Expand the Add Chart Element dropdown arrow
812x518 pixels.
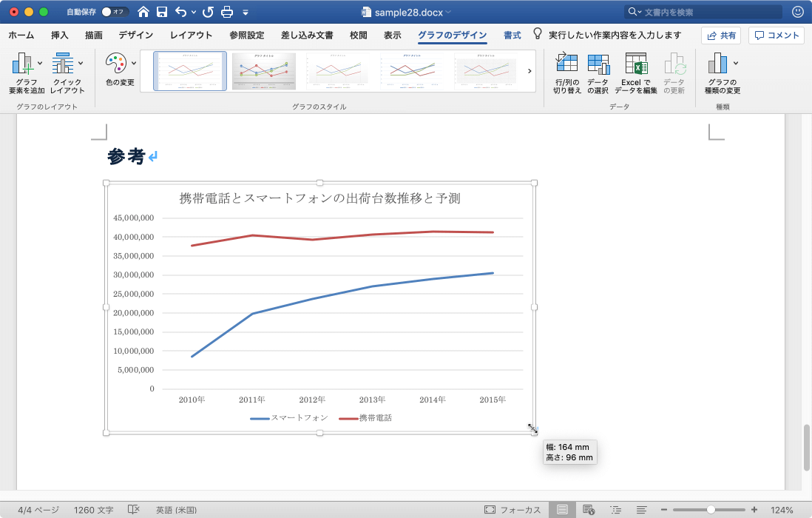[40, 63]
